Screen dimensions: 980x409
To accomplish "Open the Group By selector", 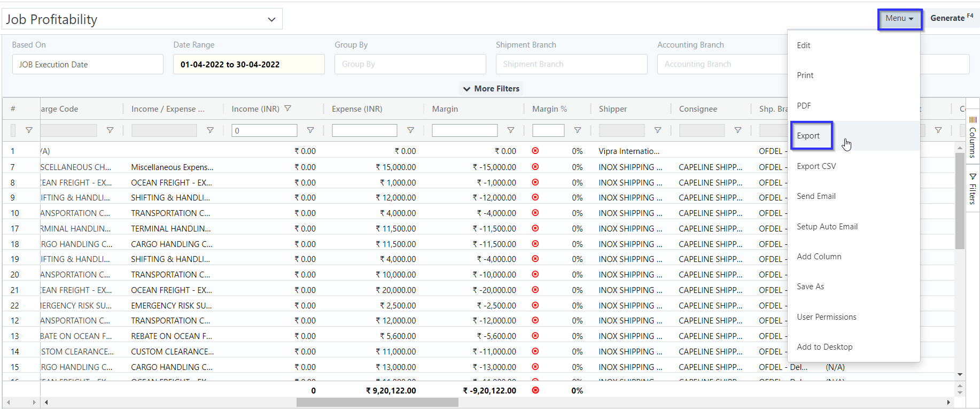I will click(x=410, y=64).
